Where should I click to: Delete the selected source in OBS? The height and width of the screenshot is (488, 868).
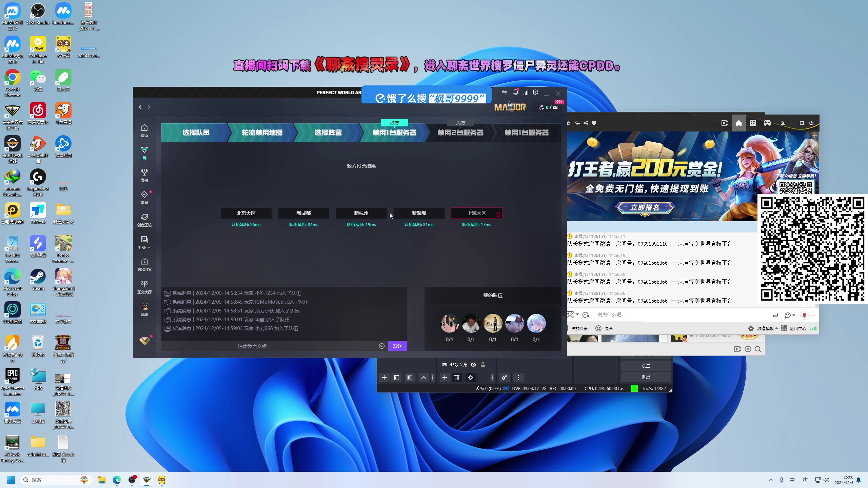[x=457, y=378]
